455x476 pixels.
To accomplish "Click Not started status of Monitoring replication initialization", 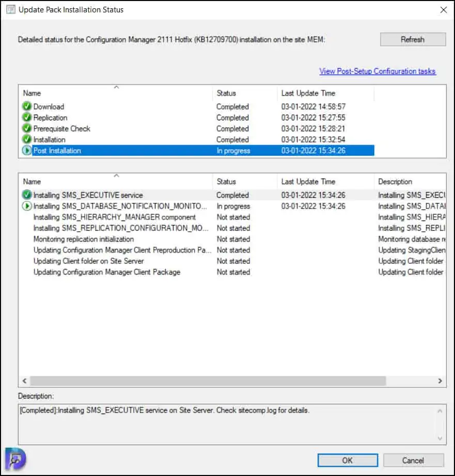I will coord(233,239).
